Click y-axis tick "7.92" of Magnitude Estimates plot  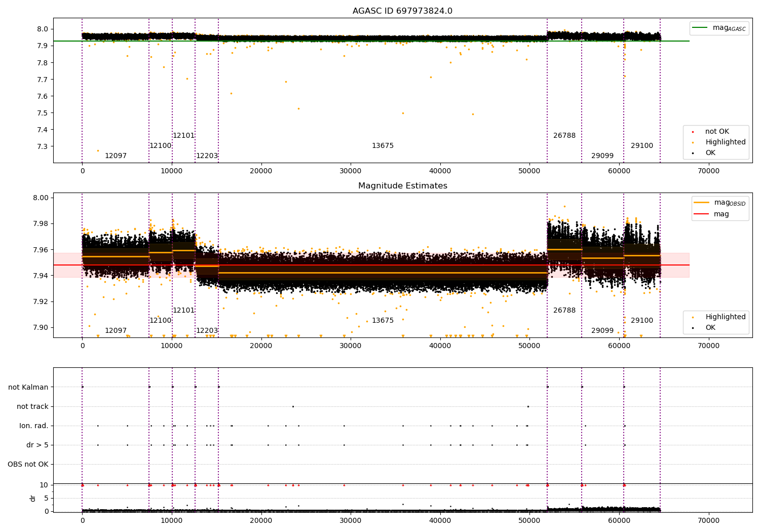[x=41, y=302]
